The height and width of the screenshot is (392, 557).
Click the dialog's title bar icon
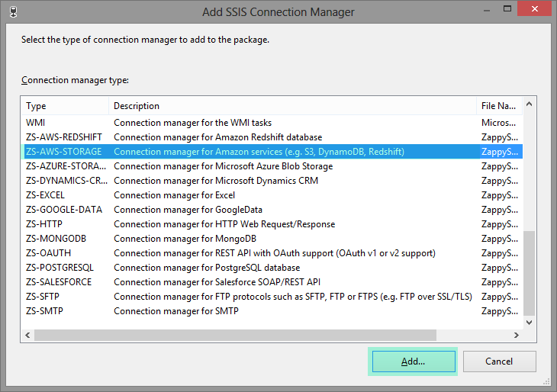(14, 11)
